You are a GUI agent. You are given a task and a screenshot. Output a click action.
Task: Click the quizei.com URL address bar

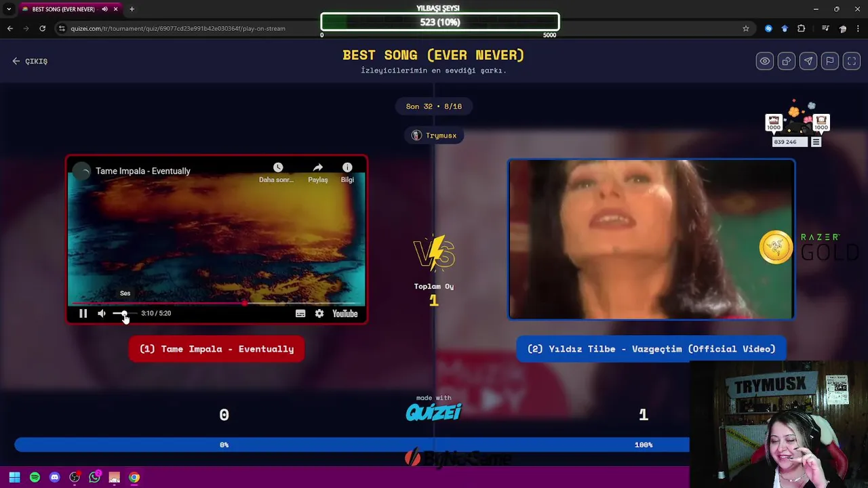click(178, 28)
